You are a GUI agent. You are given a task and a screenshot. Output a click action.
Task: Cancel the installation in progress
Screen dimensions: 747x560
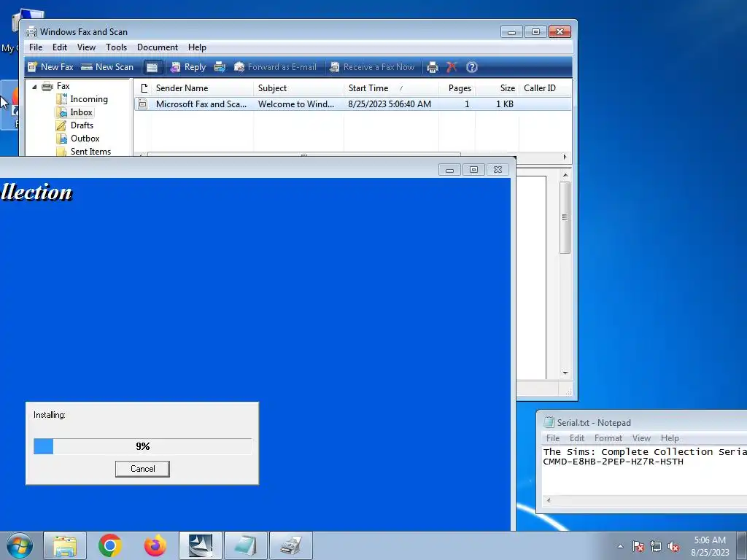pos(142,469)
